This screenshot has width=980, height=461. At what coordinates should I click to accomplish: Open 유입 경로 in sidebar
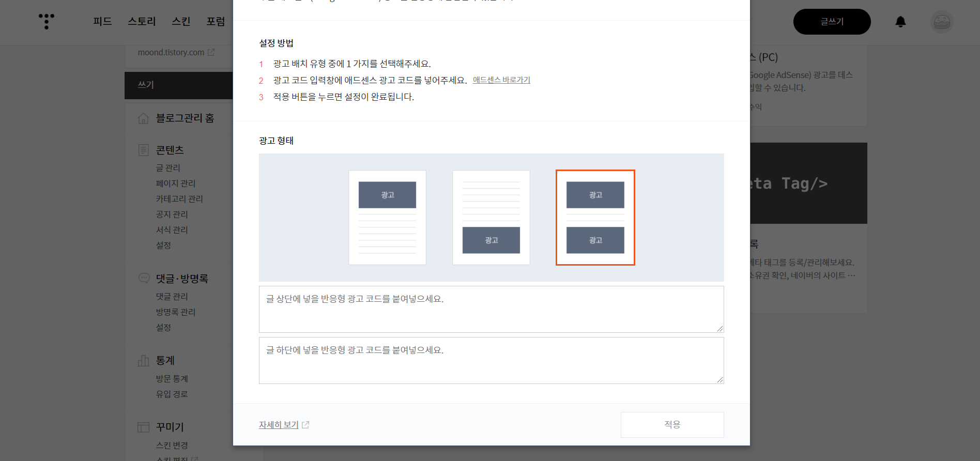click(172, 394)
